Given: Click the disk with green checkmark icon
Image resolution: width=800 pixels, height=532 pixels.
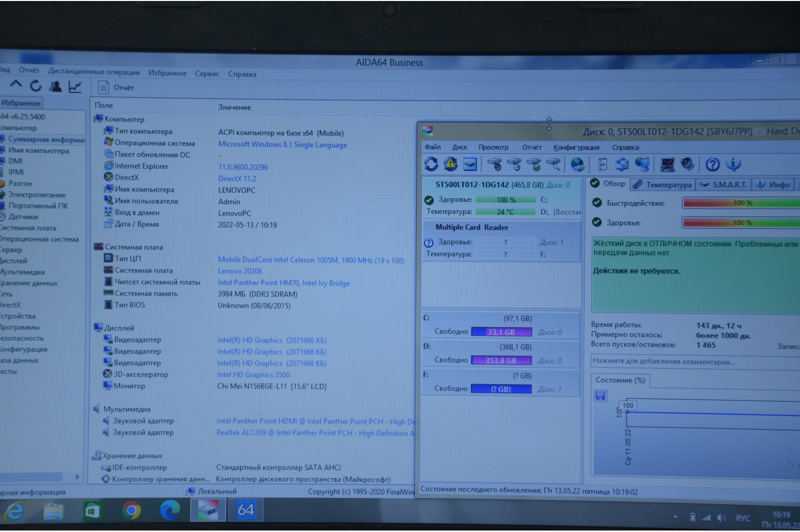Looking at the screenshot, I should [533, 164].
